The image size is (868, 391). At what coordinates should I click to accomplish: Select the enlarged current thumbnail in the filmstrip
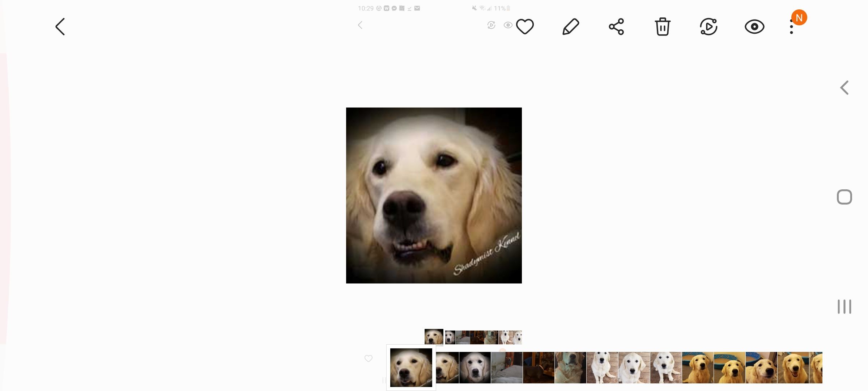pos(411,367)
